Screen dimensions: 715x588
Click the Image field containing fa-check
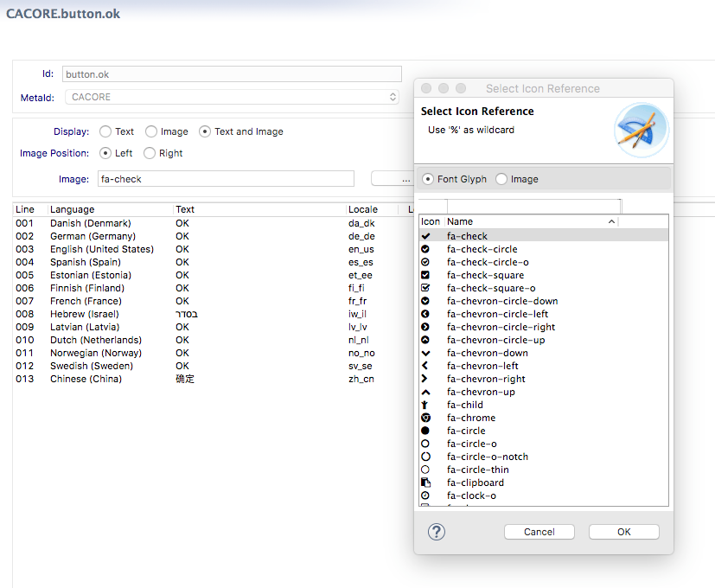(226, 179)
